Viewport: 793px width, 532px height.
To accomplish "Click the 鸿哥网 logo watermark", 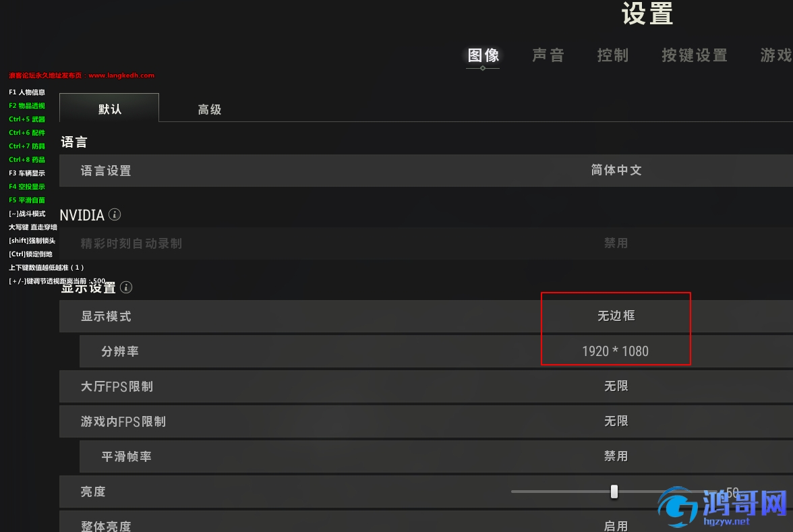I will pyautogui.click(x=723, y=507).
